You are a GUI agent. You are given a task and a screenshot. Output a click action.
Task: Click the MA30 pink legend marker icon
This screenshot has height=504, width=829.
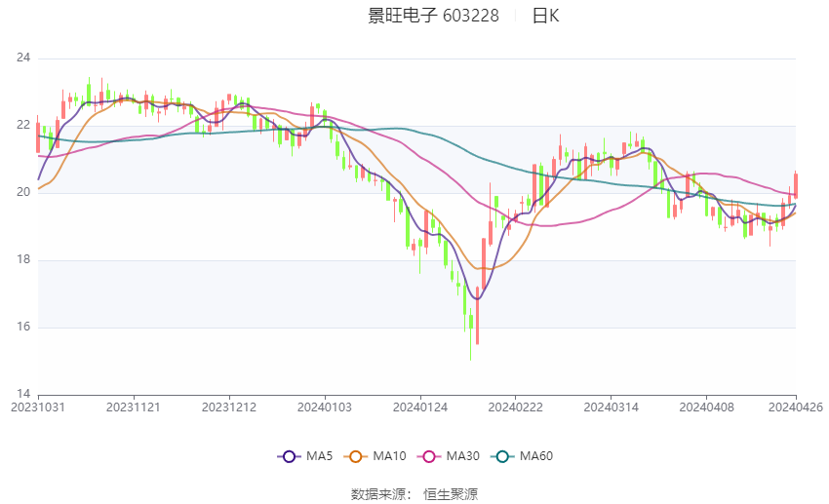pyautogui.click(x=429, y=456)
